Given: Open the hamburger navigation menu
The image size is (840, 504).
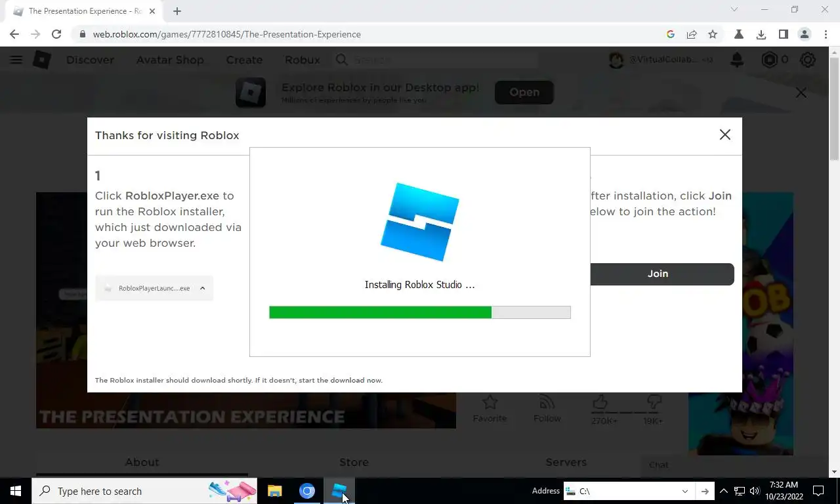Looking at the screenshot, I should click(16, 60).
